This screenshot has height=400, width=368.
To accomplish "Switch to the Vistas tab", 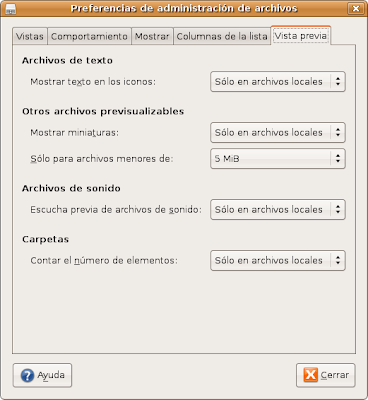I will point(30,36).
